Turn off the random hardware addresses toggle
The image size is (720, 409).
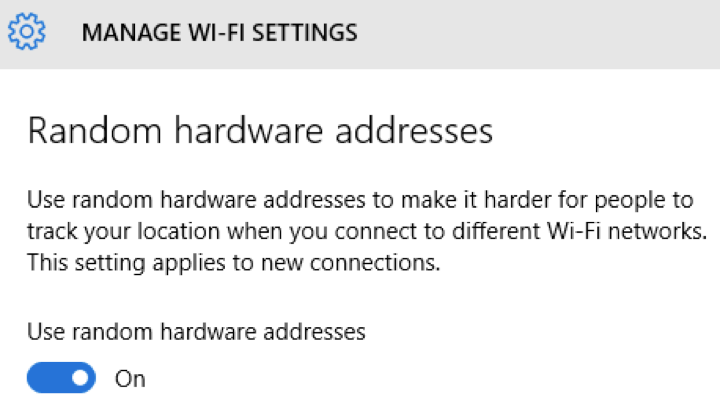click(x=62, y=378)
